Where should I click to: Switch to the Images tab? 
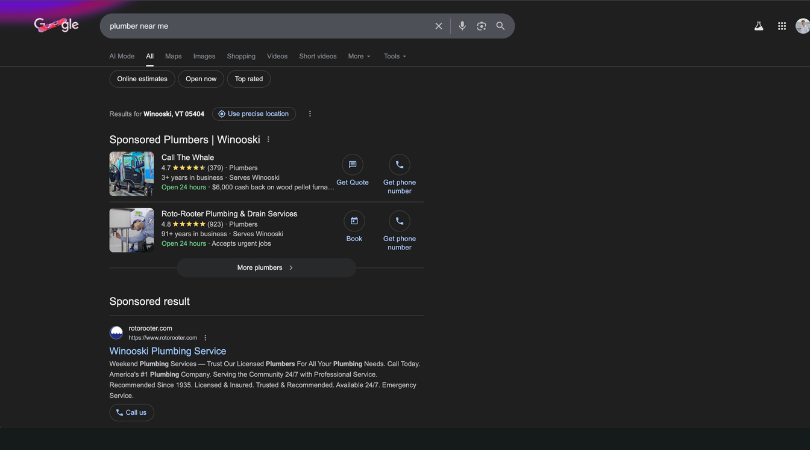[x=204, y=56]
